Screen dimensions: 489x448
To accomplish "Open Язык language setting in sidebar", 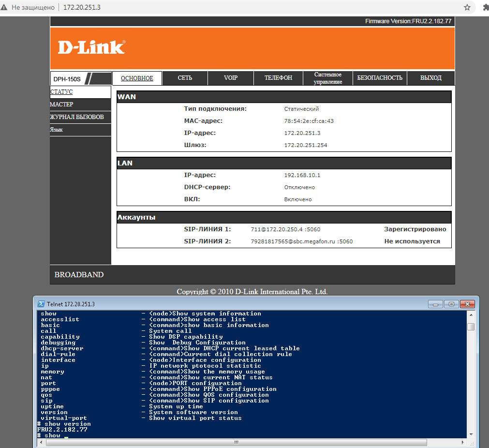I will coord(80,130).
